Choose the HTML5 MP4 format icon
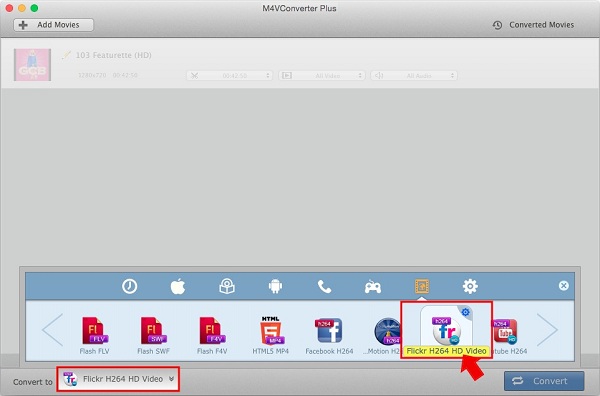600x396 pixels. click(x=271, y=330)
